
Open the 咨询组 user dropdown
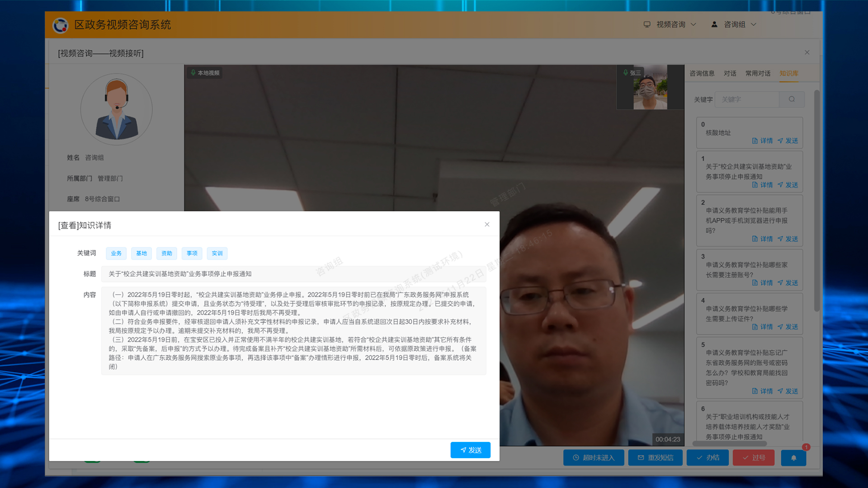(734, 24)
